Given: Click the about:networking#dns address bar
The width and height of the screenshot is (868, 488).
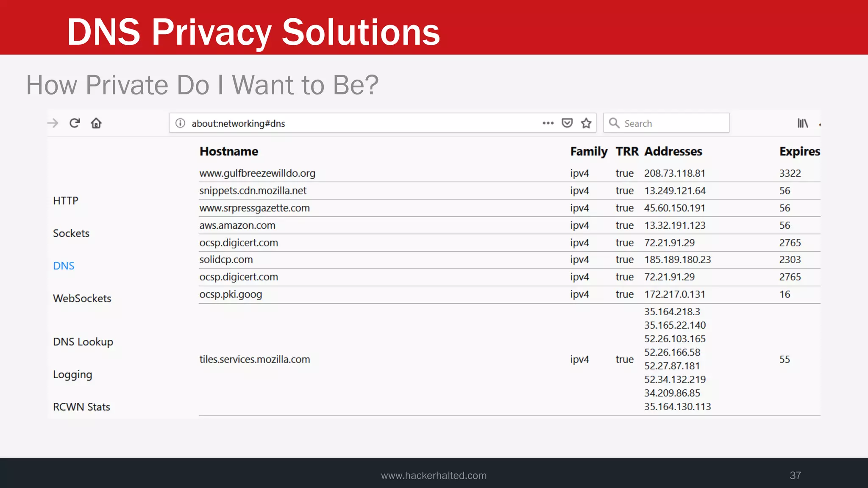Looking at the screenshot, I should 382,123.
